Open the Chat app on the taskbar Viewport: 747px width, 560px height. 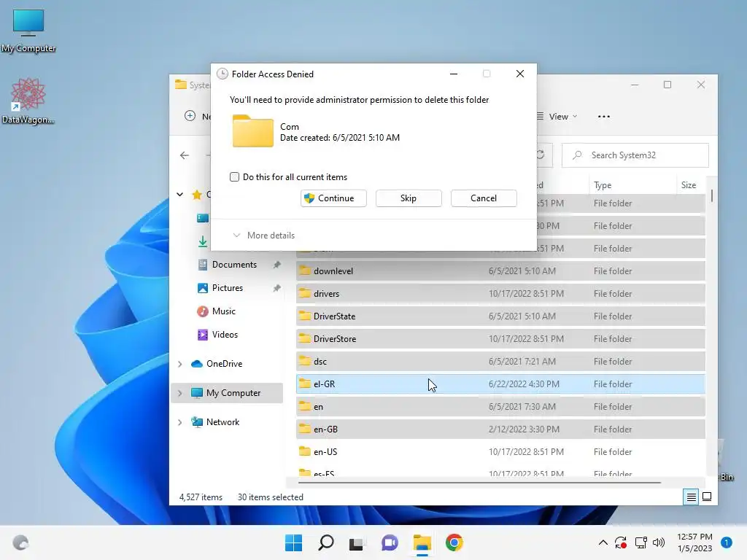(x=390, y=542)
